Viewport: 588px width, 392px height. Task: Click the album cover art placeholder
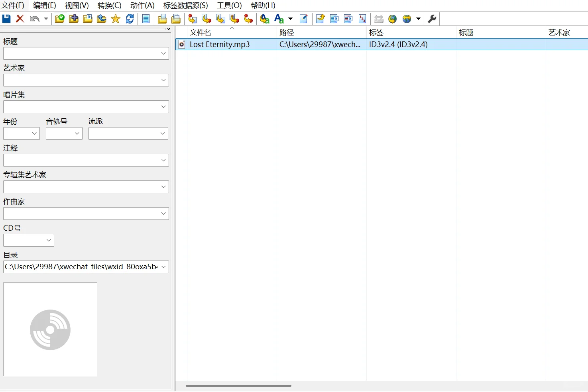(x=50, y=329)
